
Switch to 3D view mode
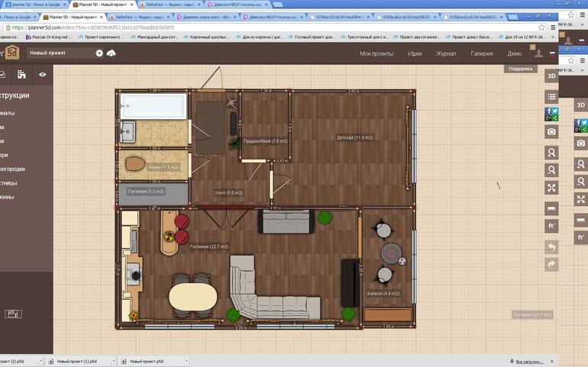pos(551,76)
